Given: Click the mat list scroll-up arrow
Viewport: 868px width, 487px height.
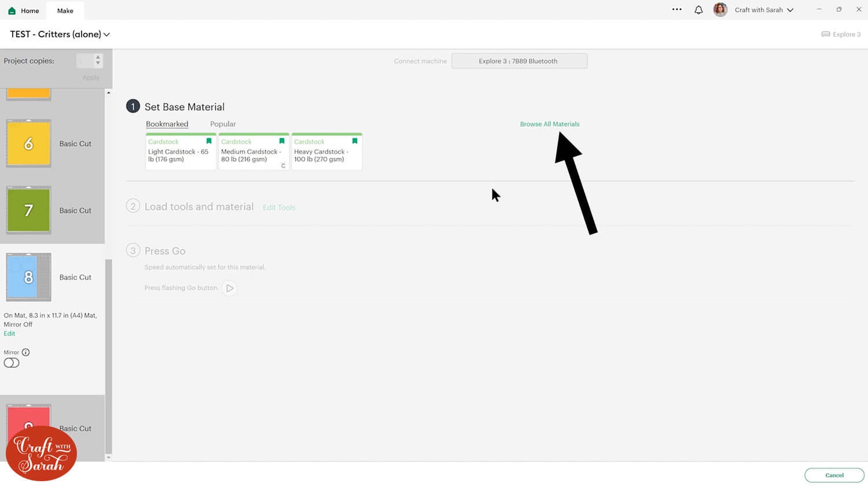Looking at the screenshot, I should coord(108,93).
